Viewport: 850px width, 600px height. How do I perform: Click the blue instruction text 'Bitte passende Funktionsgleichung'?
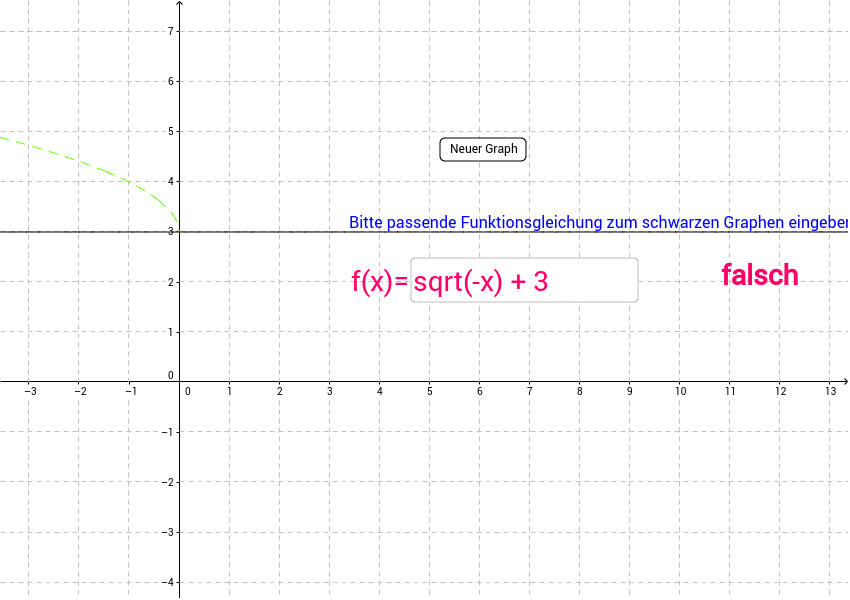click(475, 222)
